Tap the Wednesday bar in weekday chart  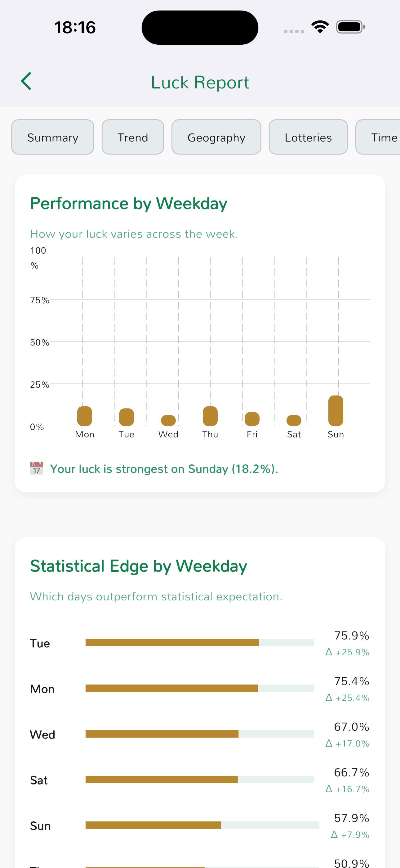point(168,421)
